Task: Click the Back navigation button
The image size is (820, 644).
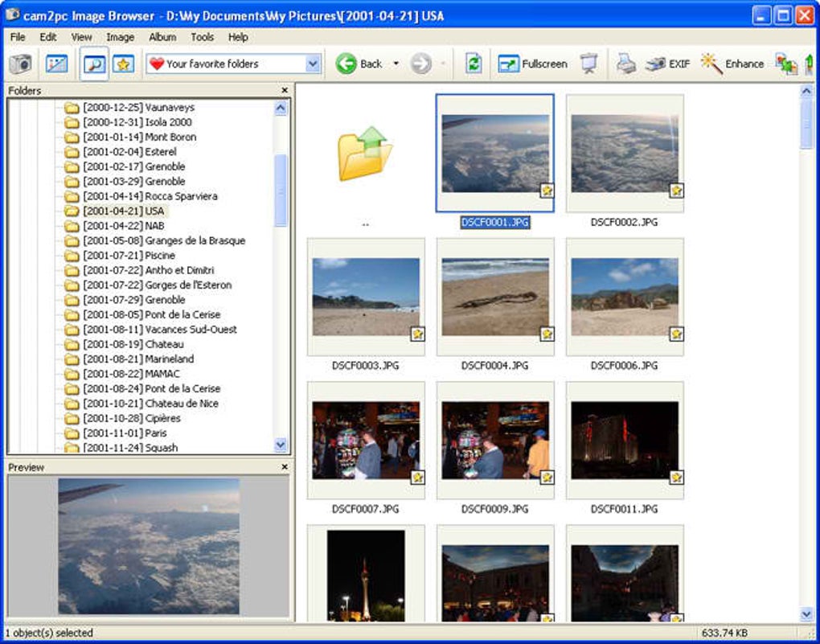Action: pos(359,64)
